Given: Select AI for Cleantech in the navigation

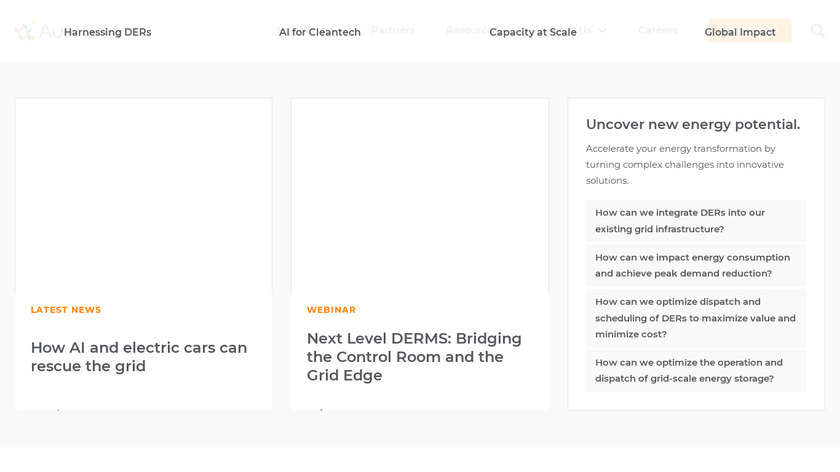Looking at the screenshot, I should tap(320, 32).
